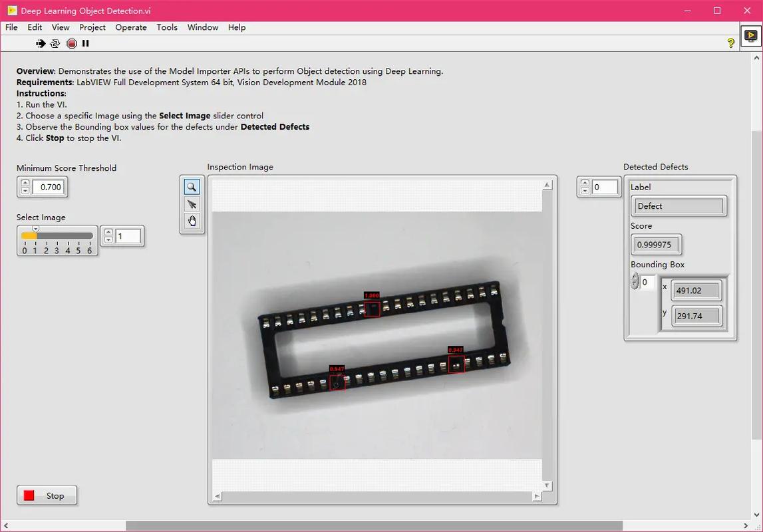Open the Operate menu
This screenshot has width=763, height=532.
(130, 27)
